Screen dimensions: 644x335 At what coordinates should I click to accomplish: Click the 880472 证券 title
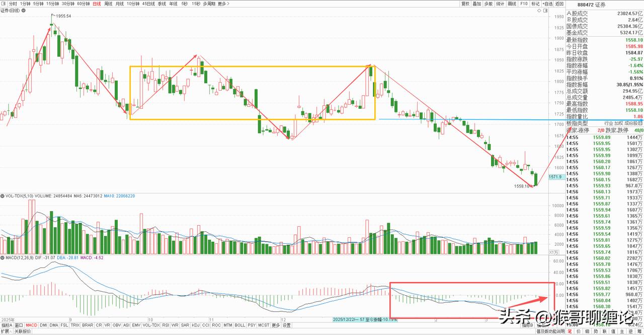(592, 5)
